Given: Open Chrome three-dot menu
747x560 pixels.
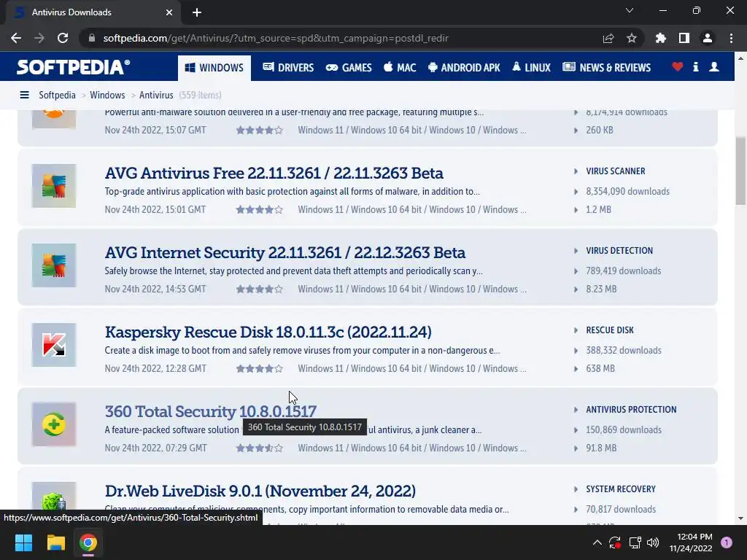Looking at the screenshot, I should tap(731, 38).
